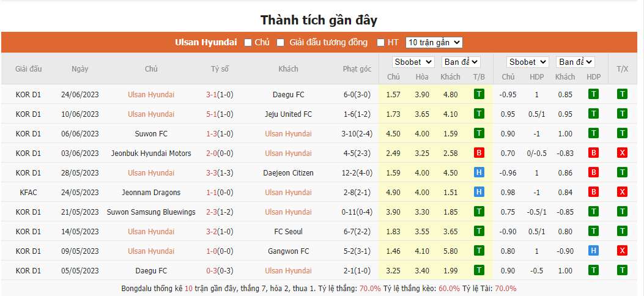Click the Ulsan Hyundai title in orange bar
The height and width of the screenshot is (296, 644).
click(x=205, y=42)
